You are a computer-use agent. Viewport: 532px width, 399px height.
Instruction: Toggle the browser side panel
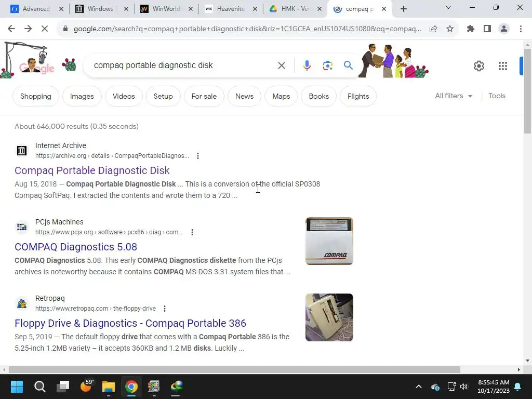pos(487,29)
